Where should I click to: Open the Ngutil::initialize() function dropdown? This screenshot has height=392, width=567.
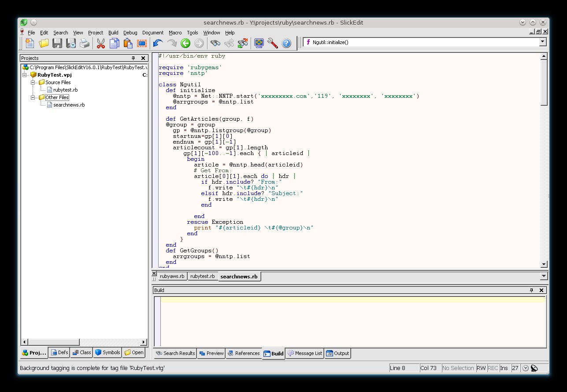pyautogui.click(x=543, y=42)
